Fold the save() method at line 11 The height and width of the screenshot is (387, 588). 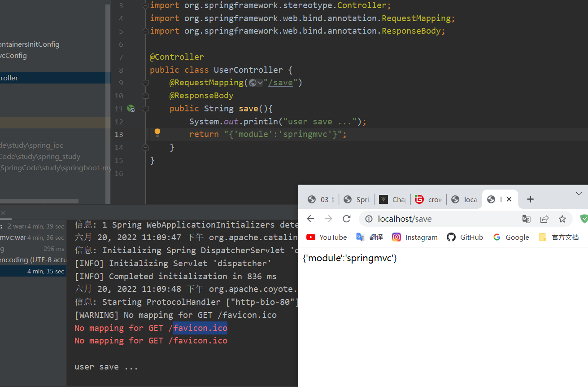coord(145,108)
